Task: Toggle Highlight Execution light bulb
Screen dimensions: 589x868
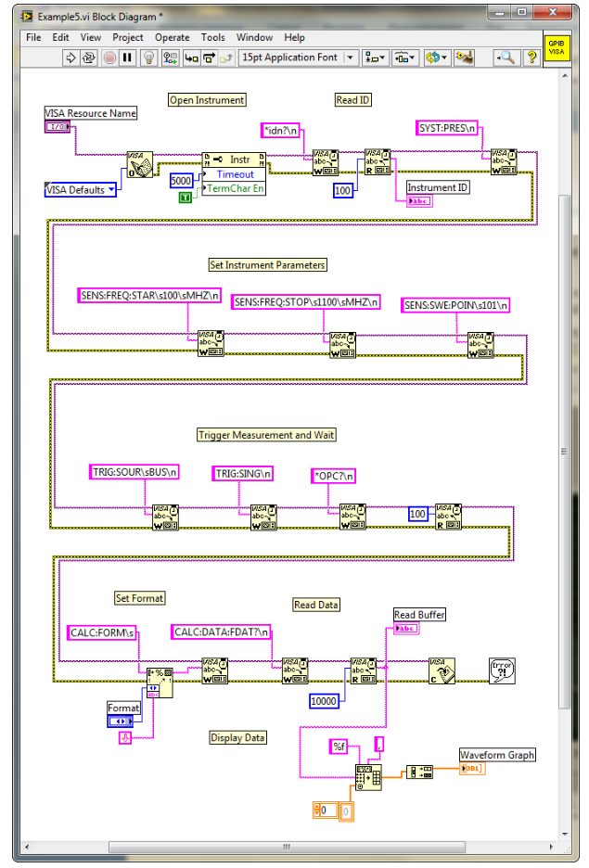Action: [148, 57]
